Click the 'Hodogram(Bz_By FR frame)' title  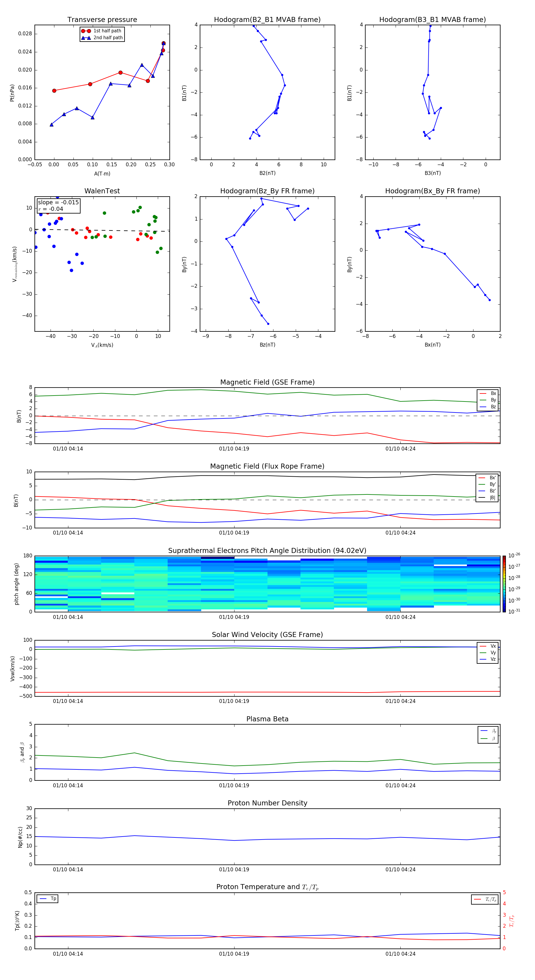pyautogui.click(x=267, y=191)
